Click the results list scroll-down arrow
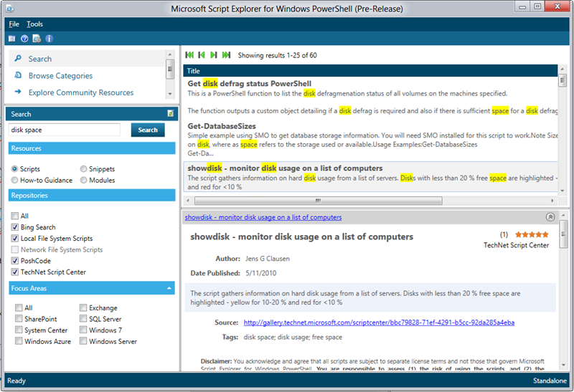 click(563, 191)
